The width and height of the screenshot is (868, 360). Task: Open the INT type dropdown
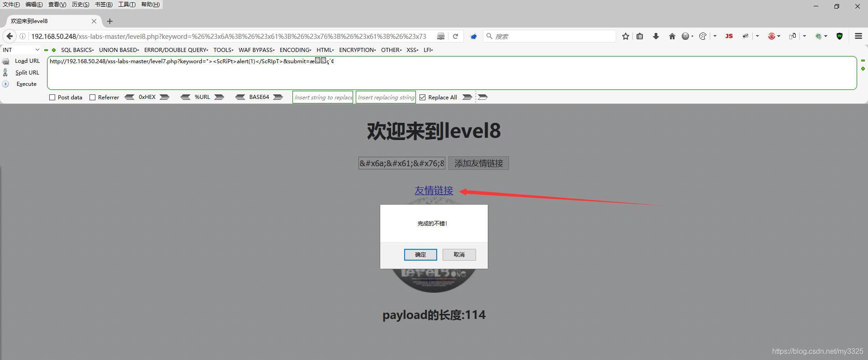click(x=21, y=50)
